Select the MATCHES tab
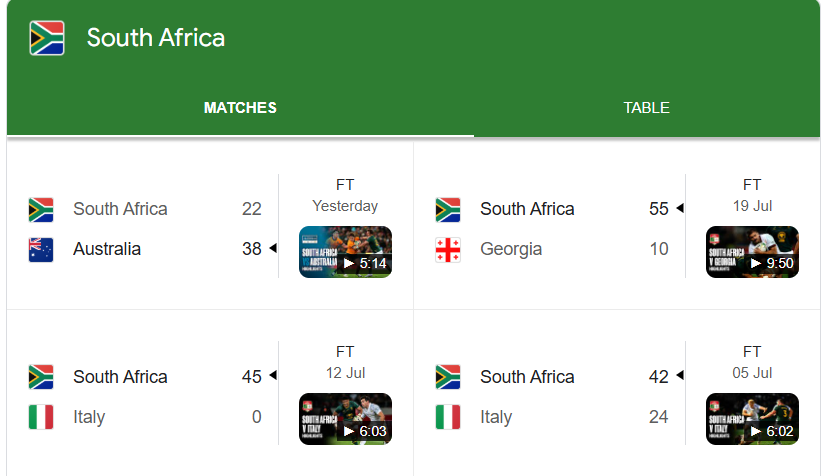 tap(240, 108)
